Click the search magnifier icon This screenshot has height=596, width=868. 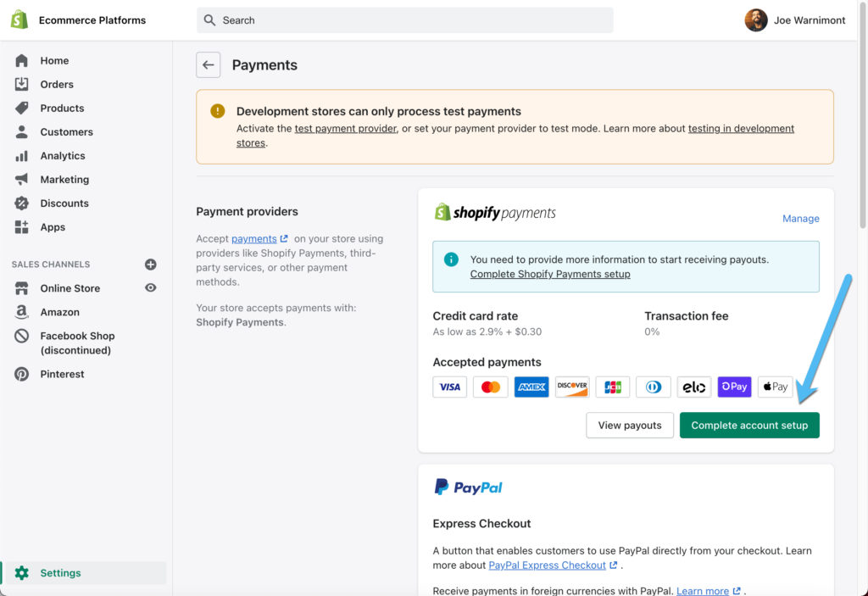pos(209,20)
